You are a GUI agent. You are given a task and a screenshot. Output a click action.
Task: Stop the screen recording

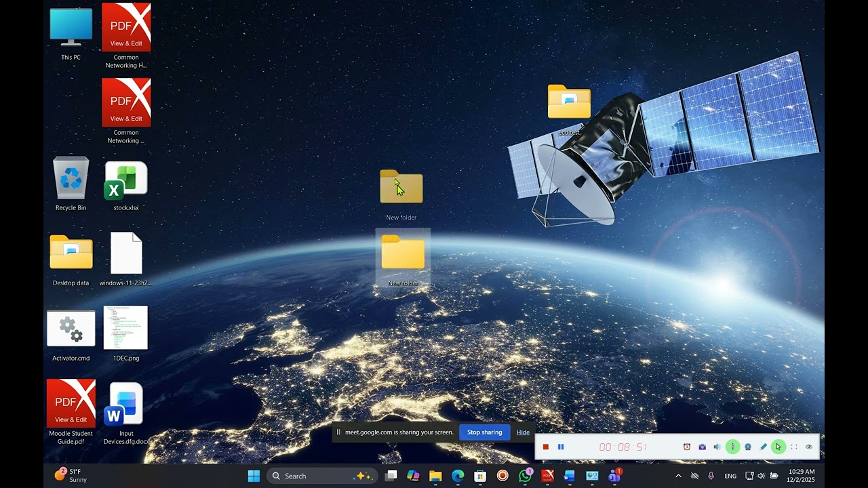(x=545, y=447)
